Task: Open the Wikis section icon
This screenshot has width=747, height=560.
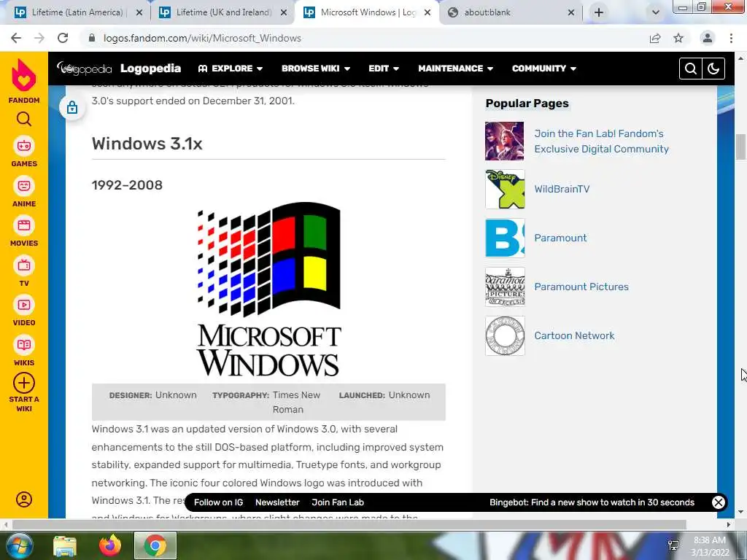Action: (24, 345)
